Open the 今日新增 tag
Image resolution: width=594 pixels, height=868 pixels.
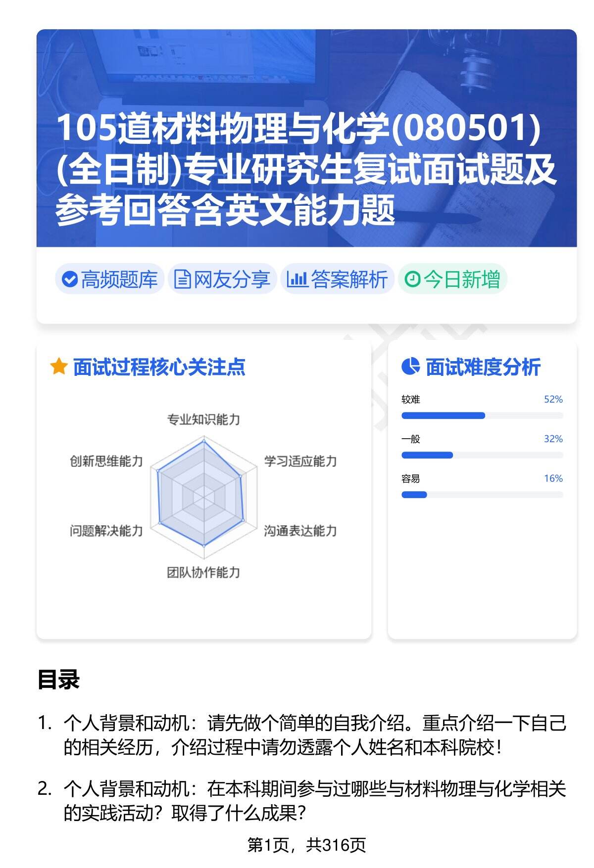[452, 279]
